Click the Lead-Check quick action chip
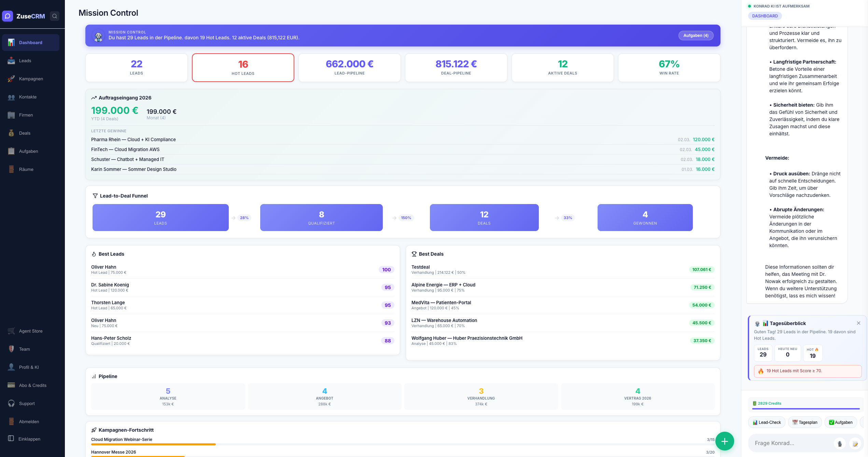This screenshot has height=457, width=868. [x=767, y=422]
